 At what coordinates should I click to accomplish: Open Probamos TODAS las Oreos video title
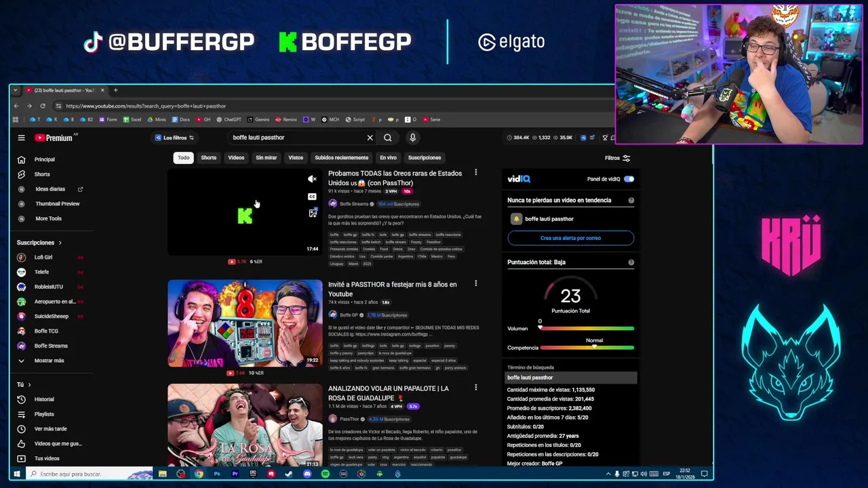coord(395,178)
